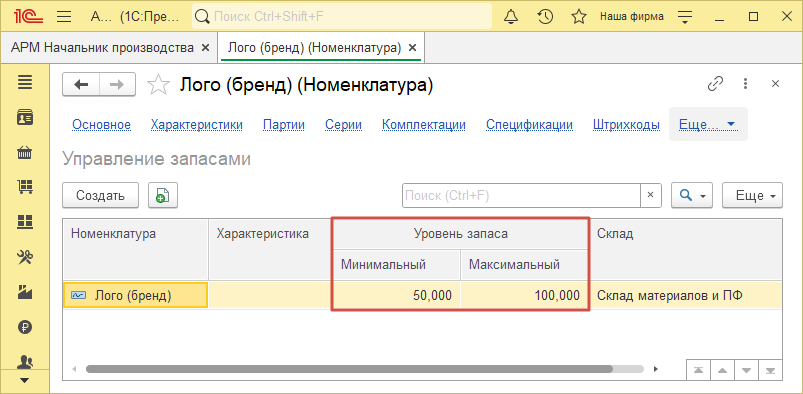The width and height of the screenshot is (803, 394).
Task: Jump to first row button
Action: pos(698,370)
